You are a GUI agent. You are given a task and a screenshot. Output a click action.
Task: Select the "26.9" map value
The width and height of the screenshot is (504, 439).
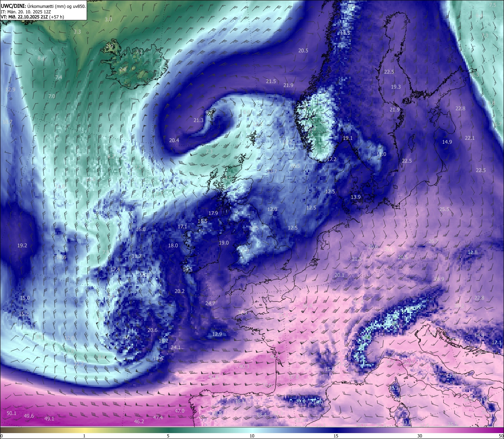(x=439, y=279)
